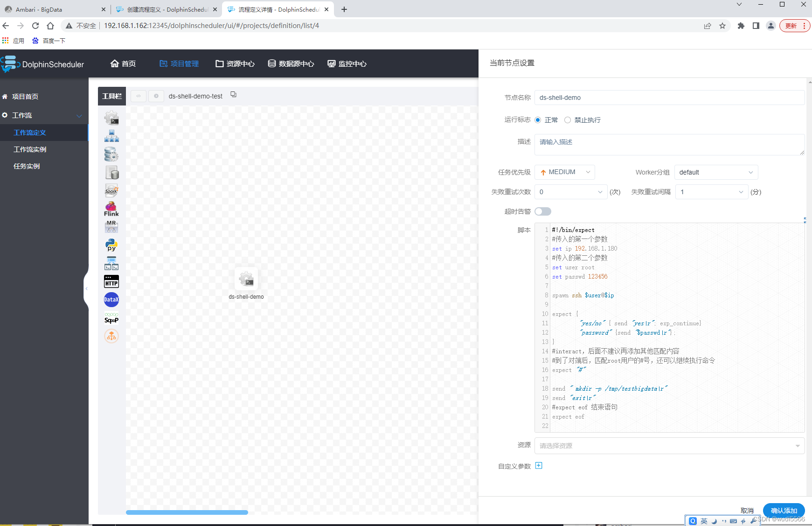Click the second toolbar button beside 工具栏
812x526 pixels.
[x=156, y=96]
